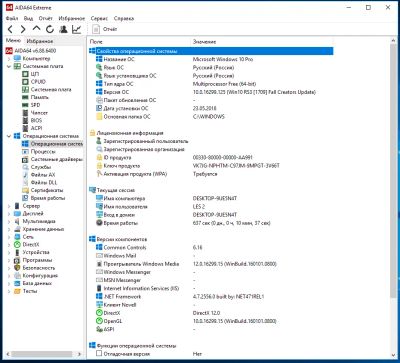Click the Безопасность shield icon in tree
400x363 pixels.
(17, 268)
